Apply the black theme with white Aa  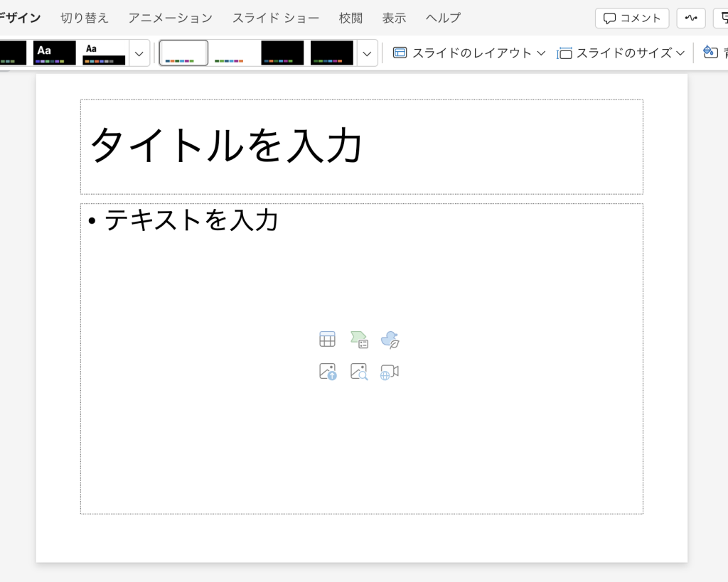(x=54, y=53)
